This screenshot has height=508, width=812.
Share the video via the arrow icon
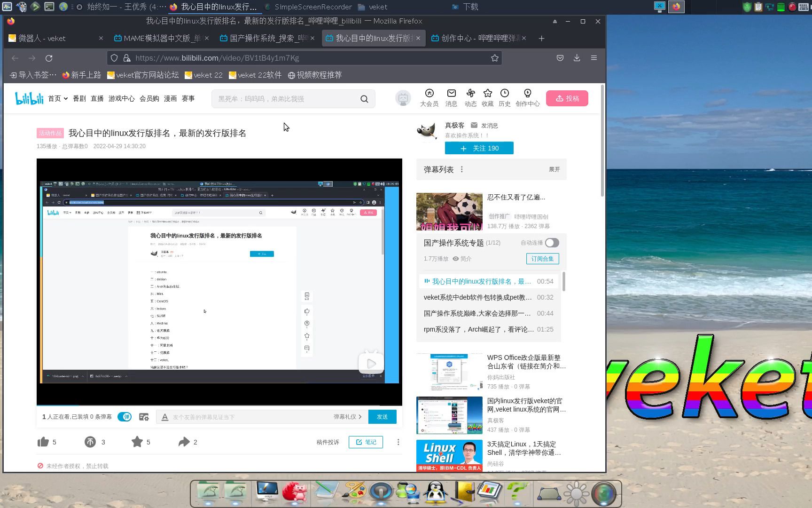[184, 442]
